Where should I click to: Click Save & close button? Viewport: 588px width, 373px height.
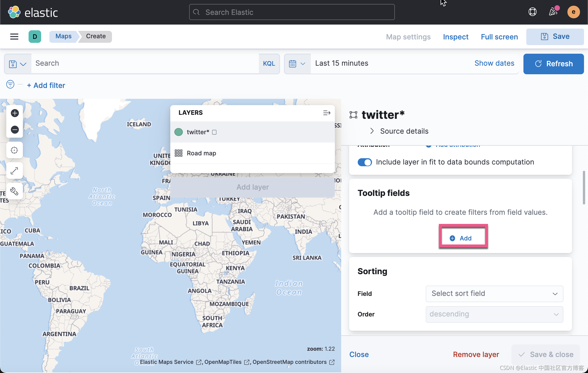[x=546, y=354]
